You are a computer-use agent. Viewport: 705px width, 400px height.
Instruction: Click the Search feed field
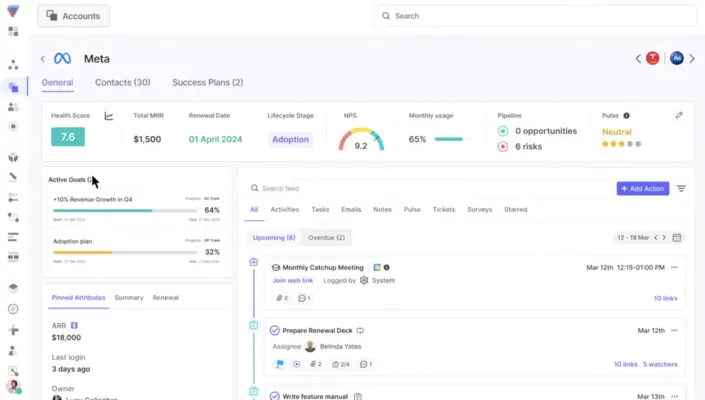[429, 188]
